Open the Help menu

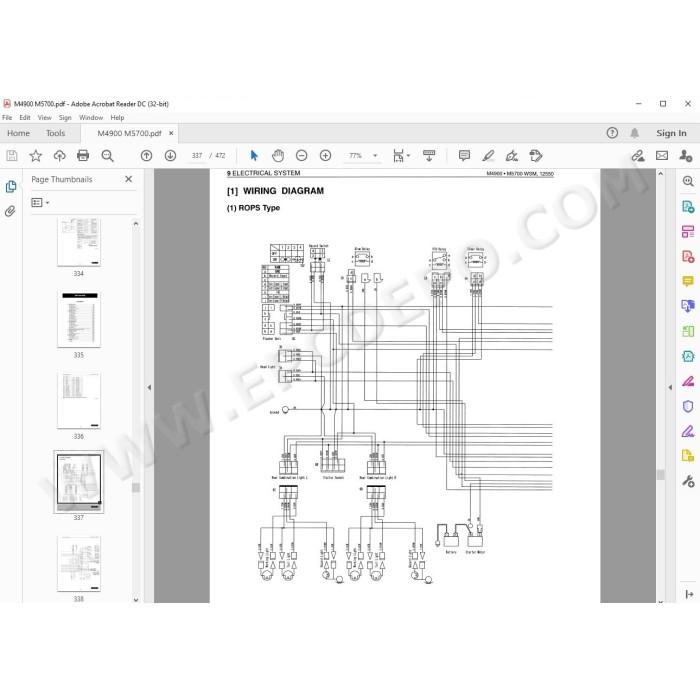click(117, 117)
